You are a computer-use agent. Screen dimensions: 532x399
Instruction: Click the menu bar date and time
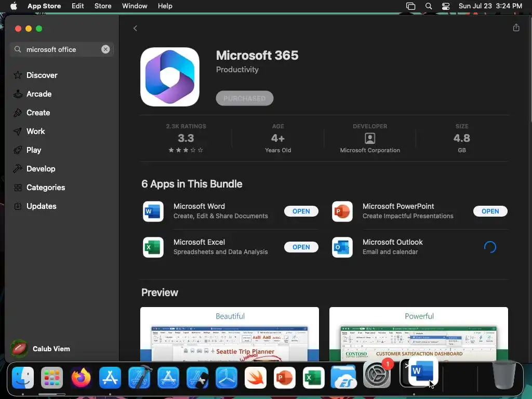[490, 6]
